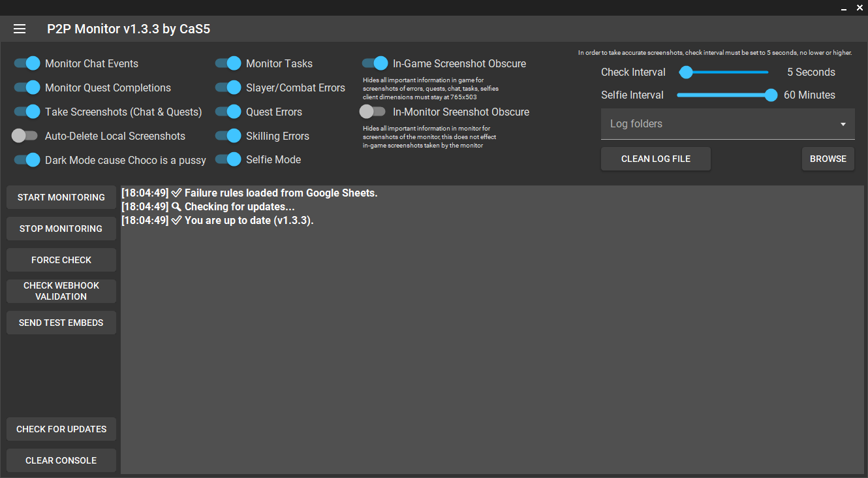Click SEND TEST EMBEDS button
868x478 pixels.
point(61,323)
